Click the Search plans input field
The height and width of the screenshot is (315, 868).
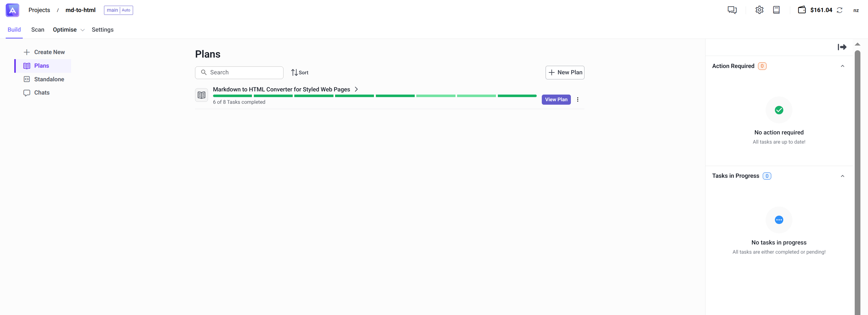point(243,72)
